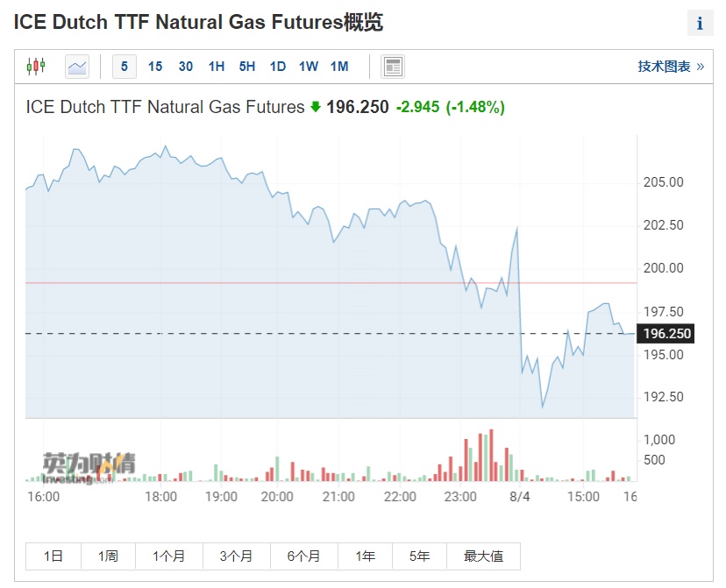Switch to 1H interval
This screenshot has width=726, height=588.
click(217, 66)
